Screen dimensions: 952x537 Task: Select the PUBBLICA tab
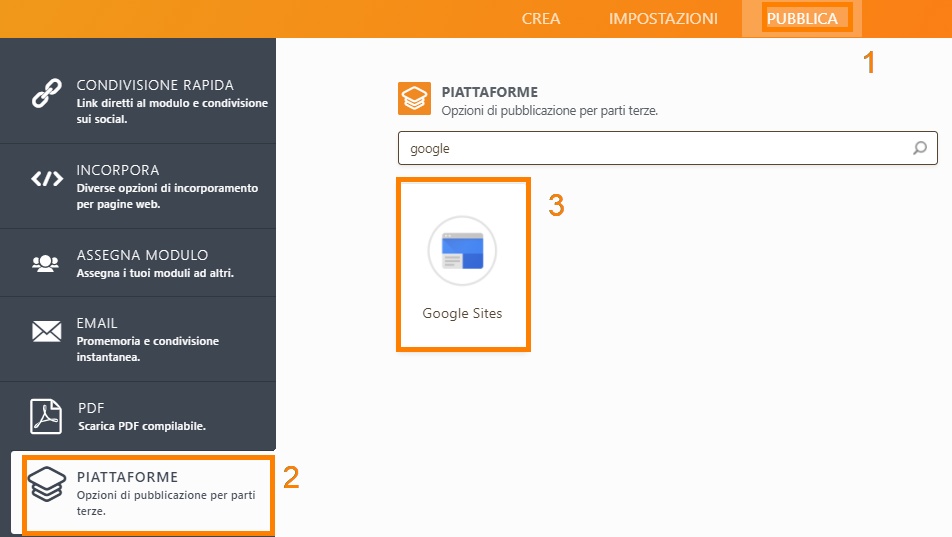point(802,19)
